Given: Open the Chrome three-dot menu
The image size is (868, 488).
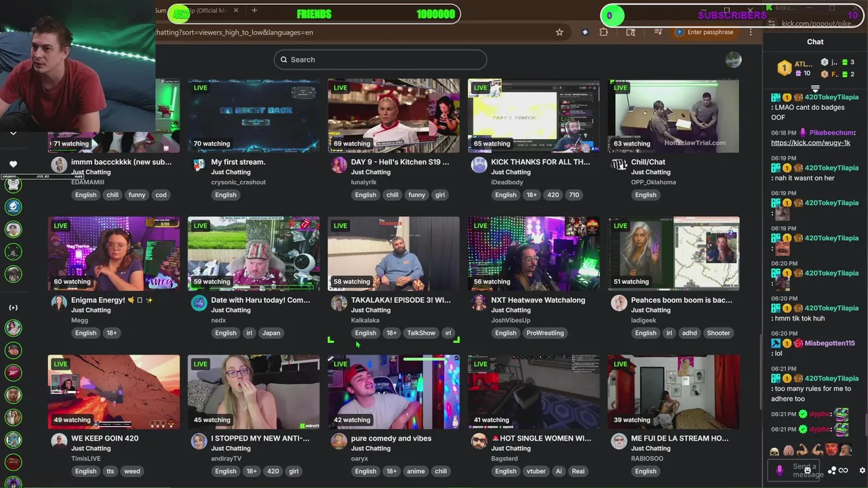Looking at the screenshot, I should click(x=751, y=32).
